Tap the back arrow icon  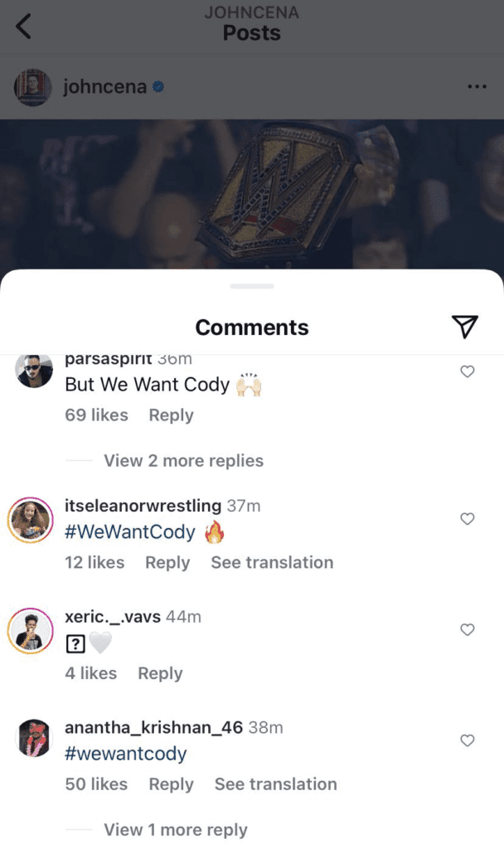tap(24, 27)
